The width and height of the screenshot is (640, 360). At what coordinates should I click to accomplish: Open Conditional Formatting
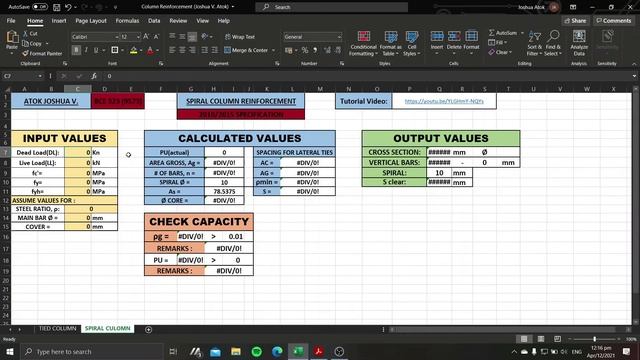(363, 43)
